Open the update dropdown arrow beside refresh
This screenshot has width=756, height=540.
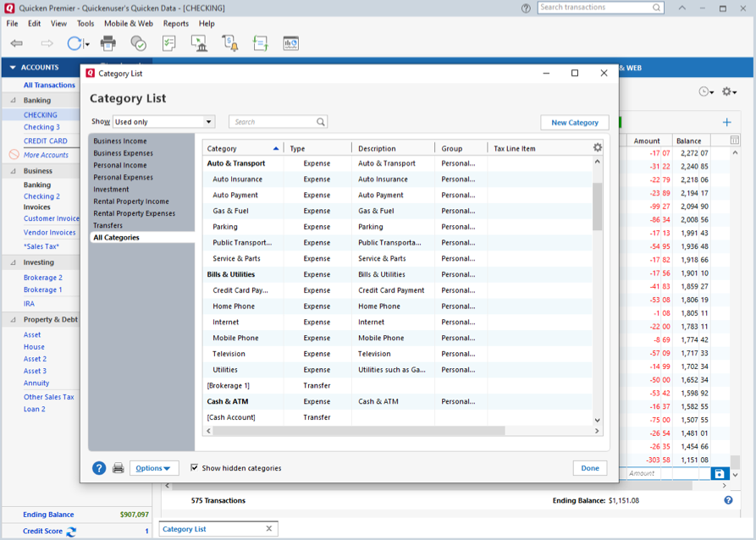coord(87,44)
